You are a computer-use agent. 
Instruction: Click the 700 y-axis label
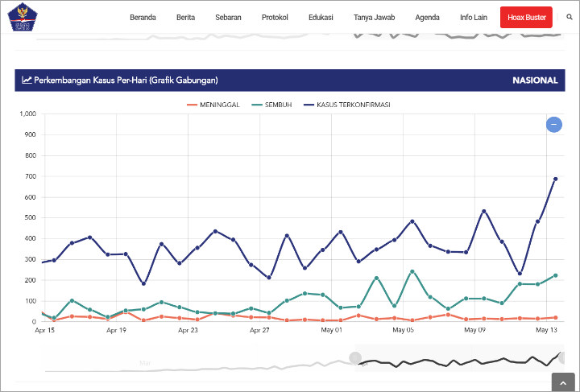tap(31, 176)
